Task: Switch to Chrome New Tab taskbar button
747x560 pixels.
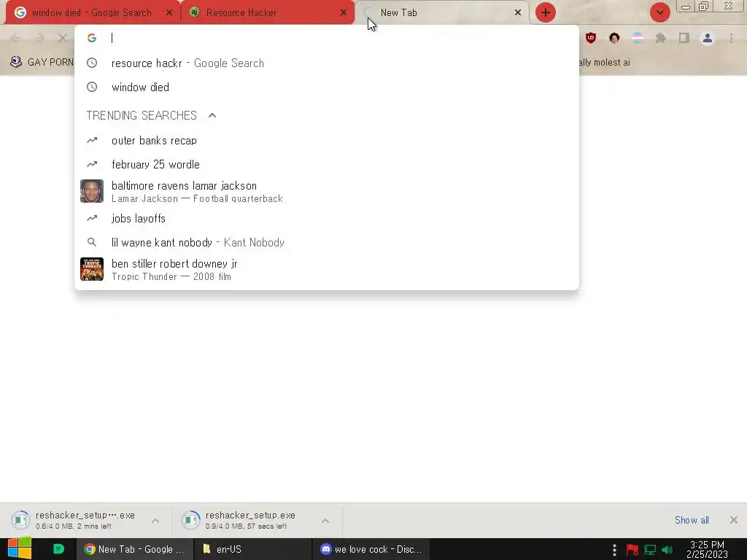Action: 135,549
